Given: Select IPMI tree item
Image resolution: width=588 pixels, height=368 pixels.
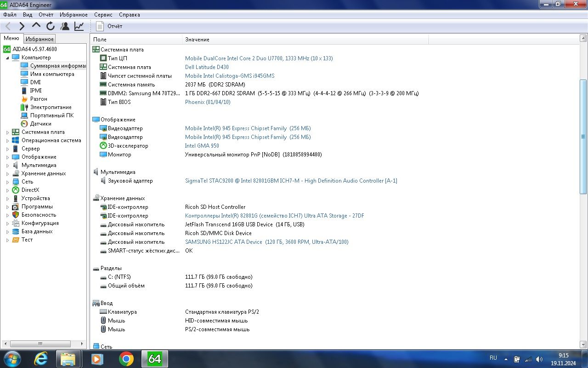Looking at the screenshot, I should (x=36, y=91).
